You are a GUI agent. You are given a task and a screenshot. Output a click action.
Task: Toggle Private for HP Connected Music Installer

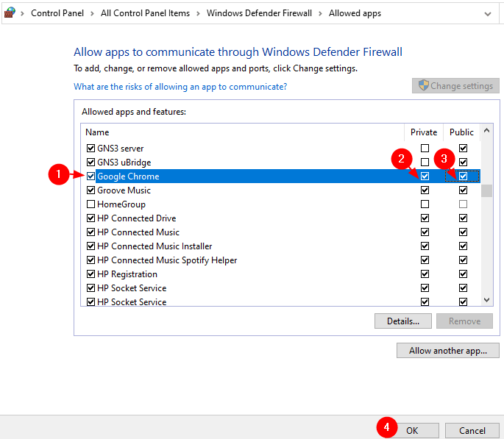coord(425,246)
